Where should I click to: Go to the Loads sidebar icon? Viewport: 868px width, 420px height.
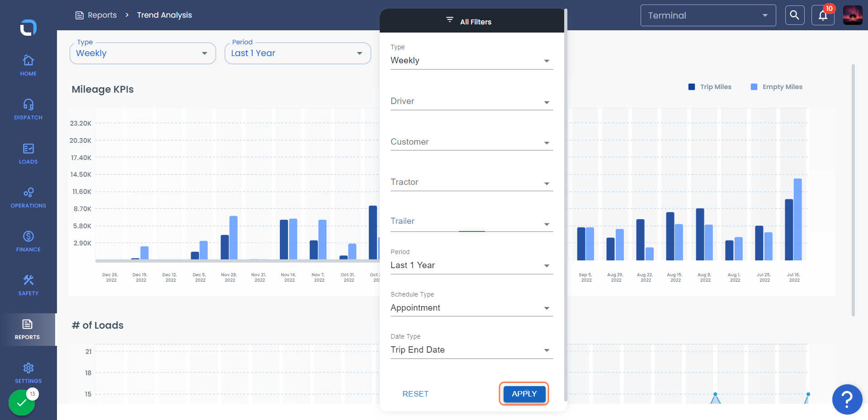[28, 148]
